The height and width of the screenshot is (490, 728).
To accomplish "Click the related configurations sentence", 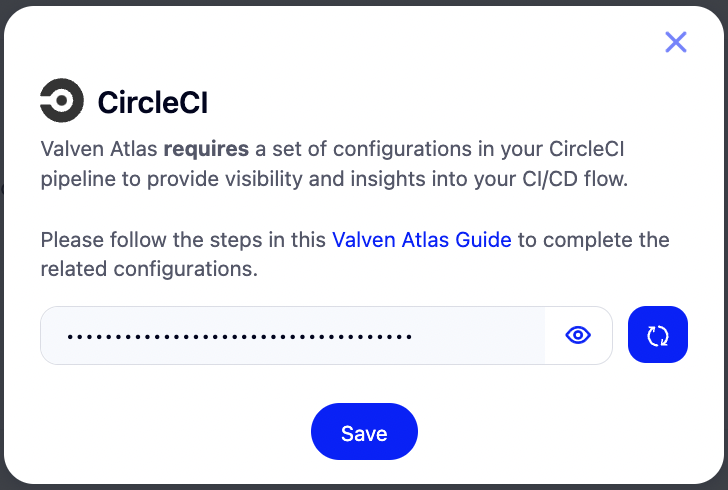I will (x=355, y=255).
